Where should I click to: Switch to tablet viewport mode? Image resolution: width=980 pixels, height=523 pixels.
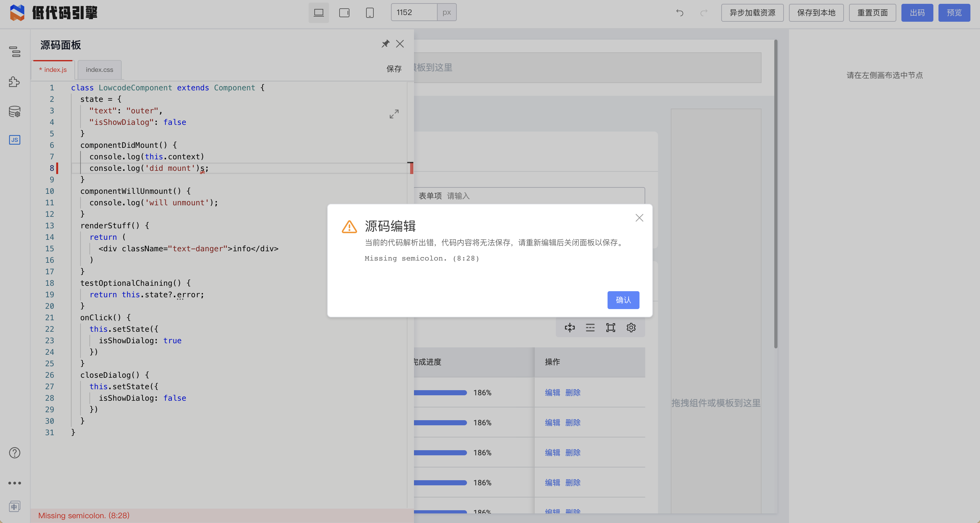click(x=344, y=13)
